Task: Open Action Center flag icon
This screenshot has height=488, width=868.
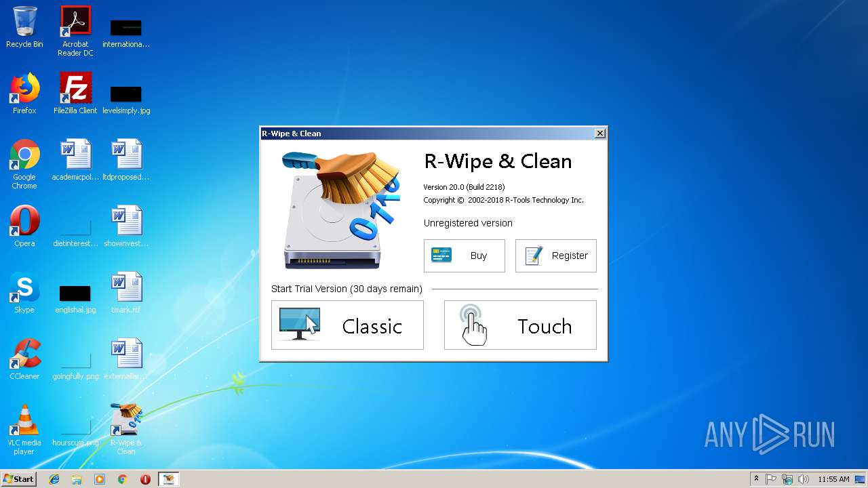Action: (x=771, y=479)
